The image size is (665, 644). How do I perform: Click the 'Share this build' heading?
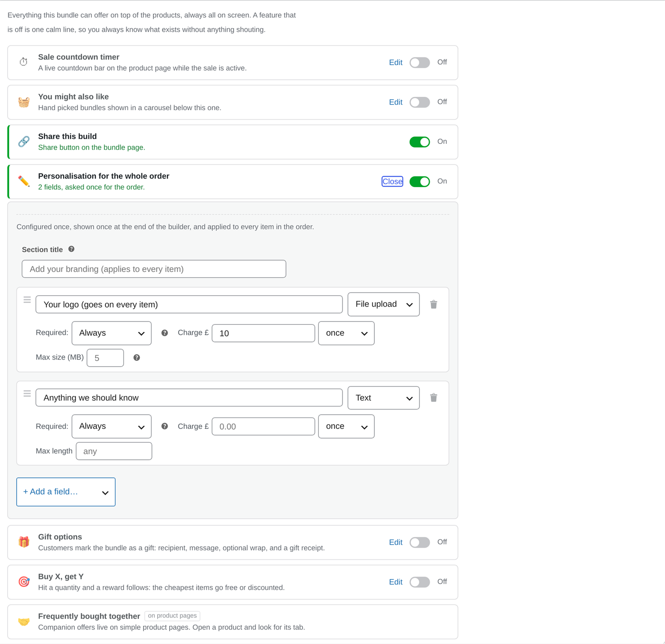click(x=67, y=136)
